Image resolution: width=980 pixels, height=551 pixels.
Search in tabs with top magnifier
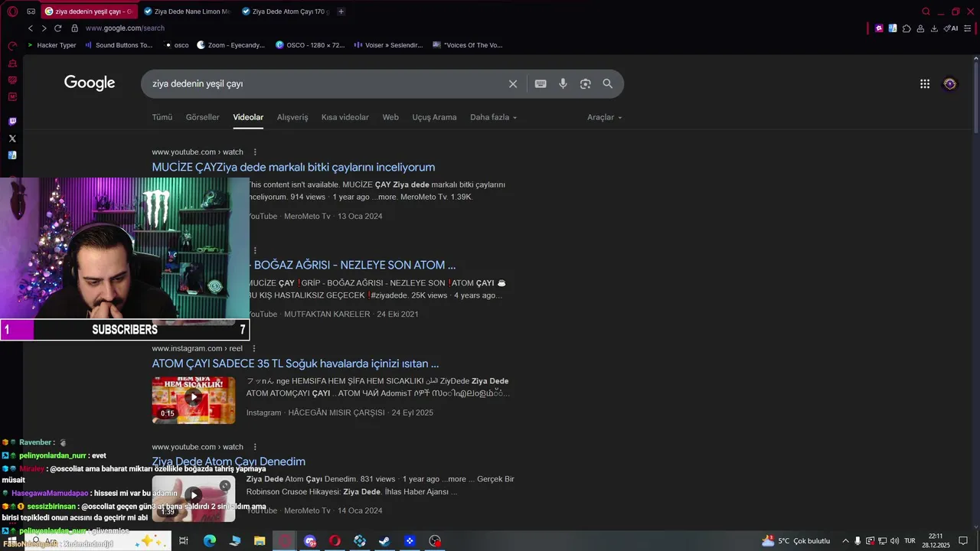926,11
